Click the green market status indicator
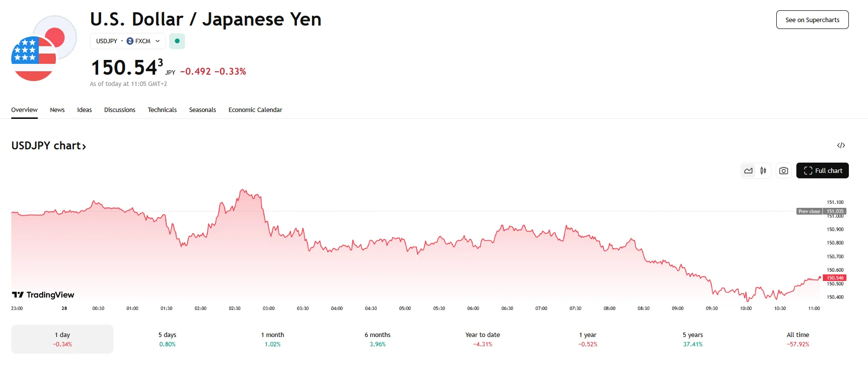Screen dimensions: 868x366 pos(177,41)
